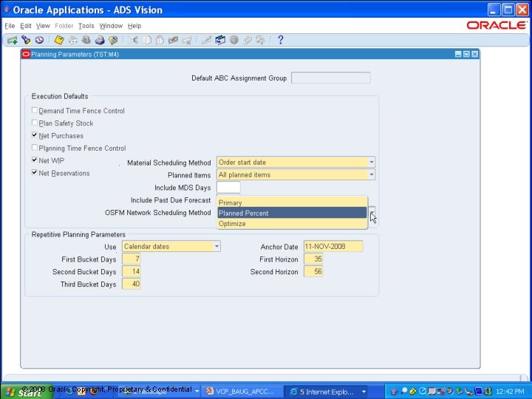Click the Find flashlight icon
The height and width of the screenshot is (399, 532).
pos(26,40)
